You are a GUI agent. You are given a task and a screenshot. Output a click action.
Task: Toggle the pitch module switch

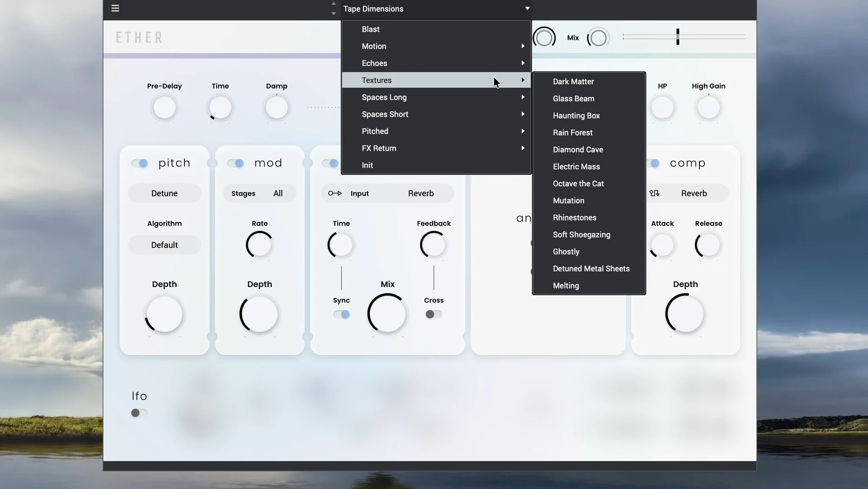(x=140, y=163)
